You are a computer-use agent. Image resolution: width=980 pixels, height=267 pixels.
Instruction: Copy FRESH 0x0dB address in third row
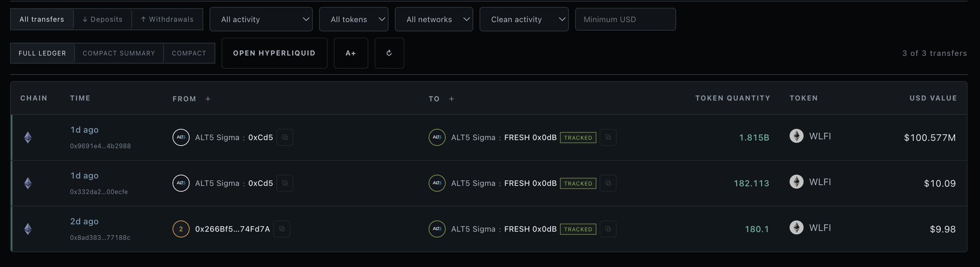(608, 229)
